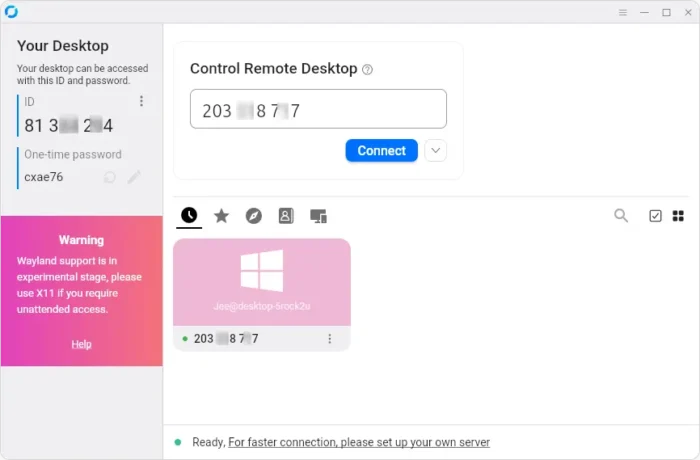Image resolution: width=700 pixels, height=460 pixels.
Task: Open the Address Book tab
Action: click(x=286, y=215)
